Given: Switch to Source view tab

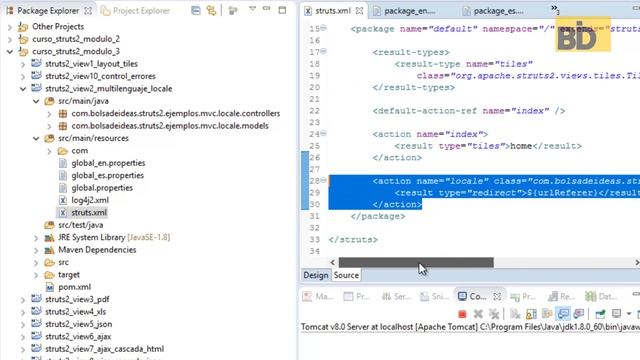Looking at the screenshot, I should pos(346,275).
